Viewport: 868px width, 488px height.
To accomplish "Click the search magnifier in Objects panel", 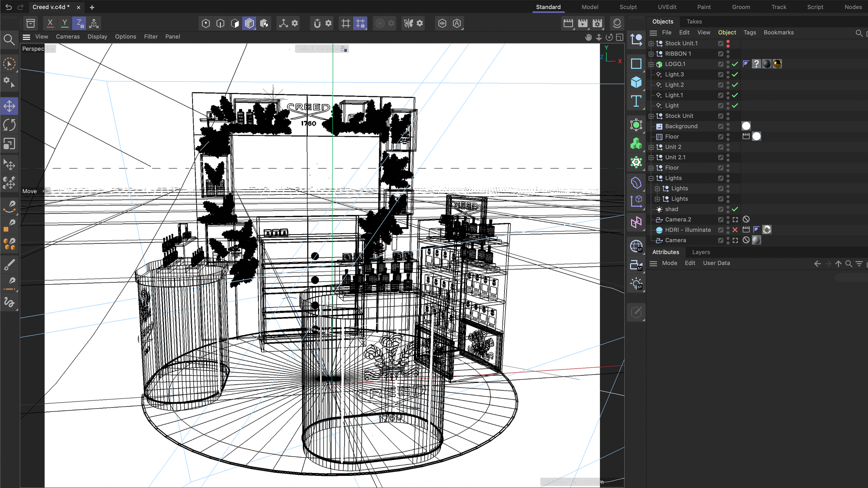I will pos(859,33).
